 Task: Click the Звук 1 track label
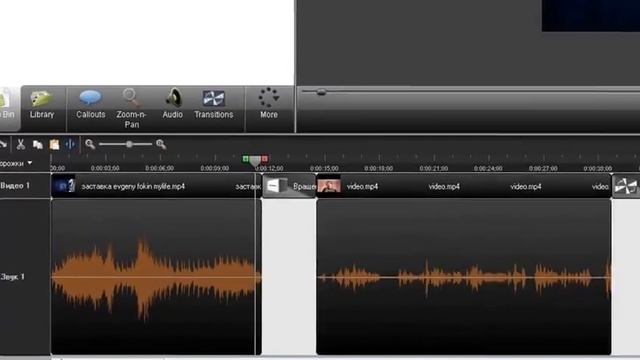13,277
